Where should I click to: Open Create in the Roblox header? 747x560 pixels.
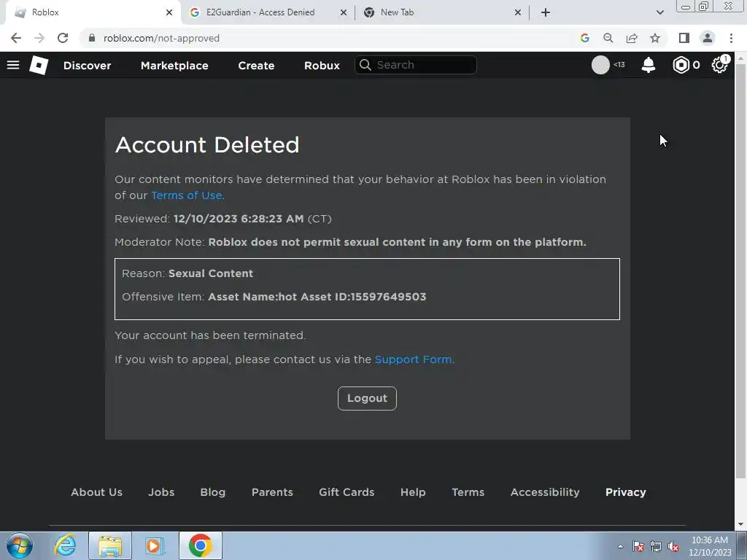point(256,65)
